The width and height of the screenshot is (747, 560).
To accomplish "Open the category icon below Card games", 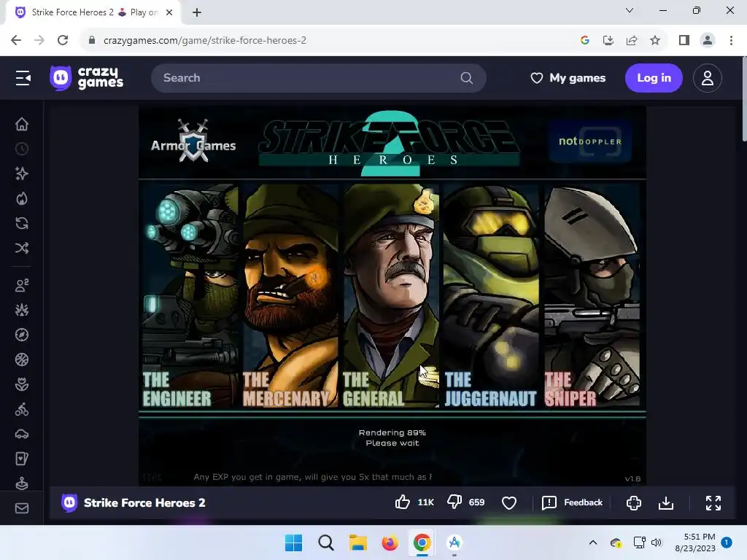I will click(x=22, y=483).
